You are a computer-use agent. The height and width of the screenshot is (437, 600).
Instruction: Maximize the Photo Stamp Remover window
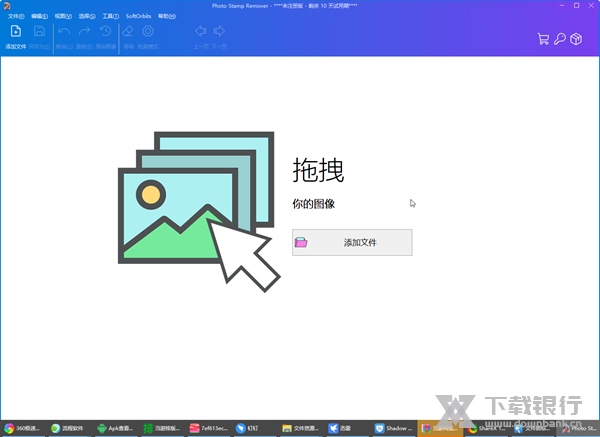coord(577,5)
